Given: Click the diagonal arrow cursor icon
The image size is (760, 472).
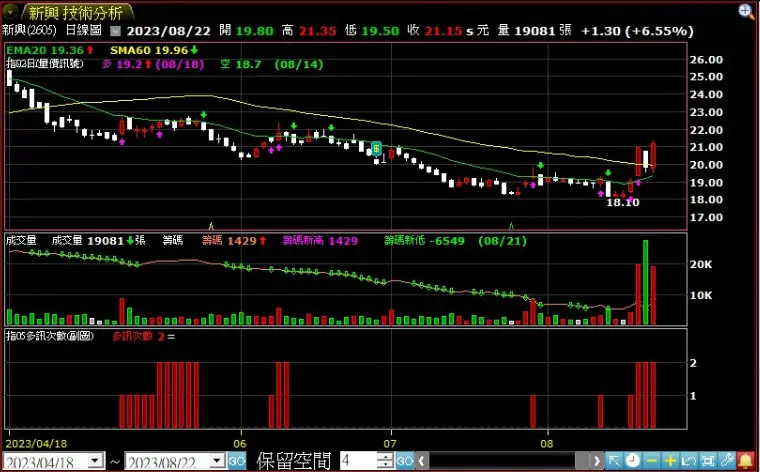Looking at the screenshot, I should (614, 461).
